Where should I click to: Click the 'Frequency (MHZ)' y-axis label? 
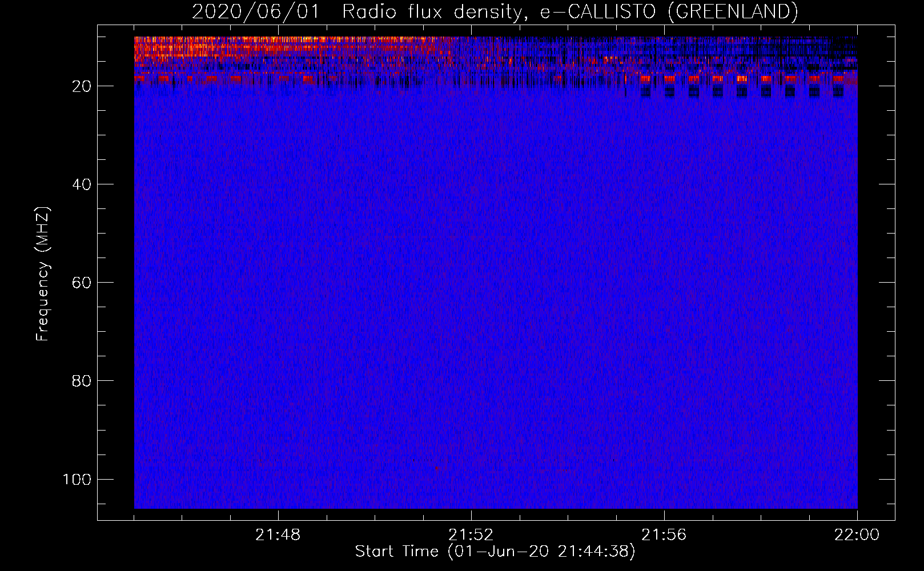click(43, 274)
